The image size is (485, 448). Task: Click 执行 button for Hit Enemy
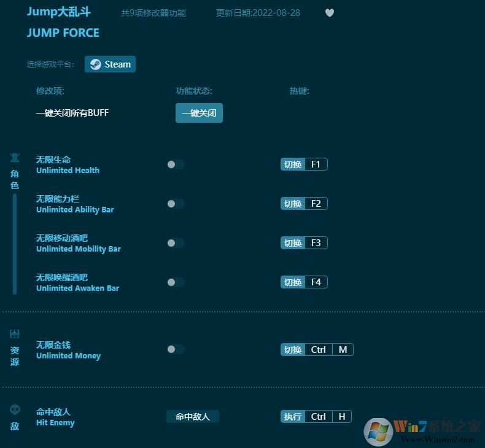click(293, 417)
